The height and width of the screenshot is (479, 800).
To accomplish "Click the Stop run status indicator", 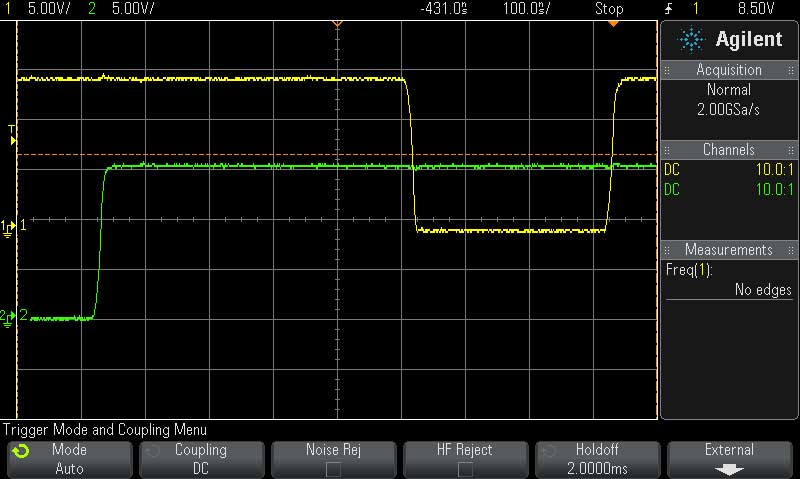I will click(x=609, y=9).
